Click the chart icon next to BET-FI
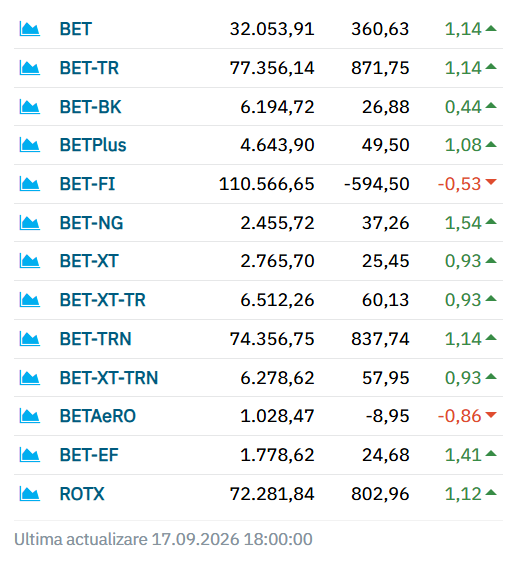Image resolution: width=512 pixels, height=565 pixels. 30,184
